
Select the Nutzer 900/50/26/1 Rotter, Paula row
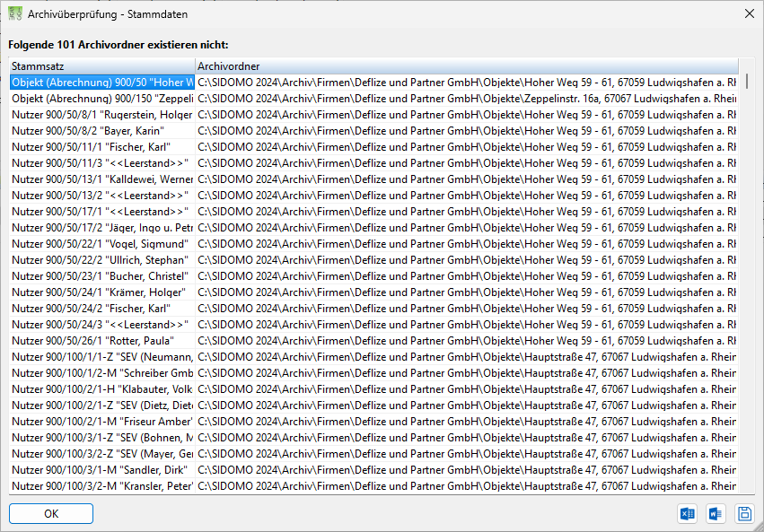[x=373, y=341]
